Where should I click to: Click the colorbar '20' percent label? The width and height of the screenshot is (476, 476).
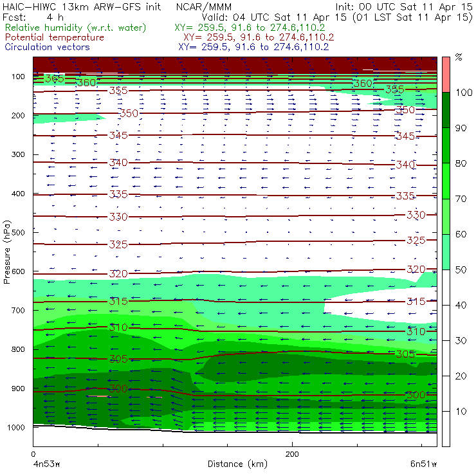[x=461, y=376]
